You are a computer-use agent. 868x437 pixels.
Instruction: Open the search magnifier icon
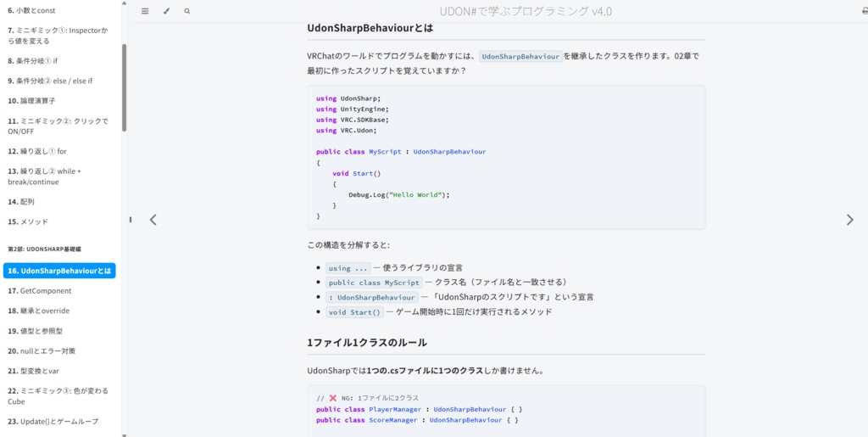(187, 11)
